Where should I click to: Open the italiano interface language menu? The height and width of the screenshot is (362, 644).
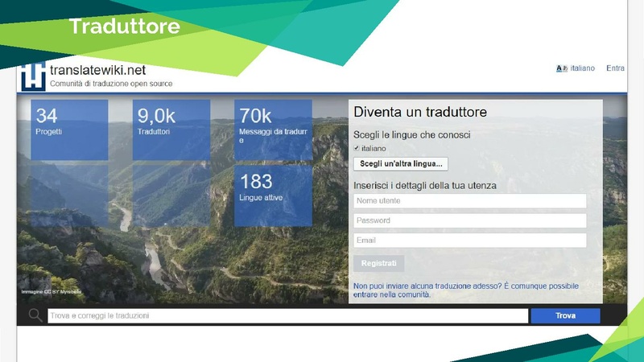click(x=582, y=68)
